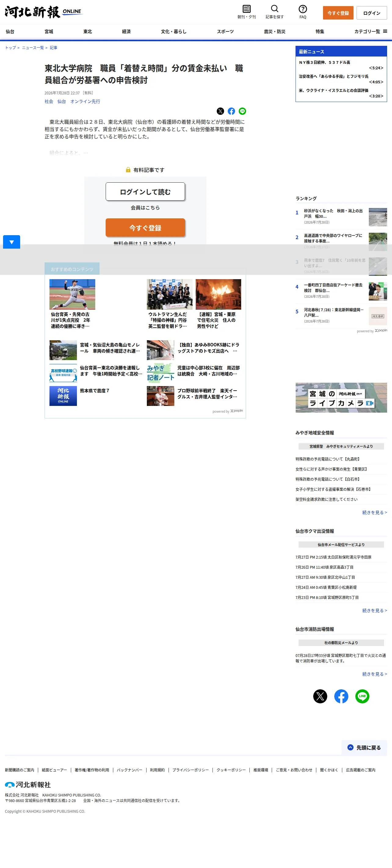Open the プライバシーポリシー footer link
The image size is (392, 868).
click(191, 770)
